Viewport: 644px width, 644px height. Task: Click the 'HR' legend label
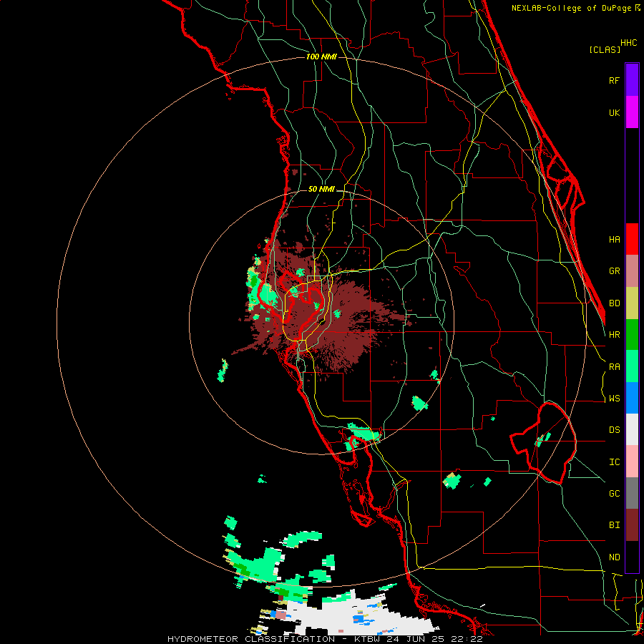614,335
